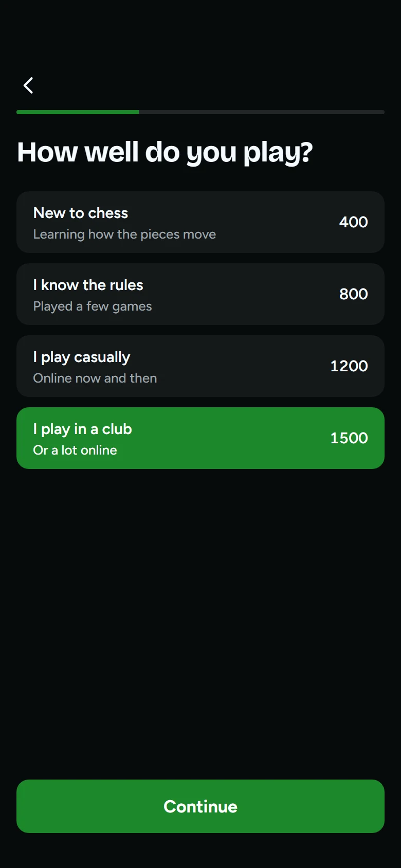Click the "Played a few games" subtitle
This screenshot has width=401, height=868.
coord(93,306)
